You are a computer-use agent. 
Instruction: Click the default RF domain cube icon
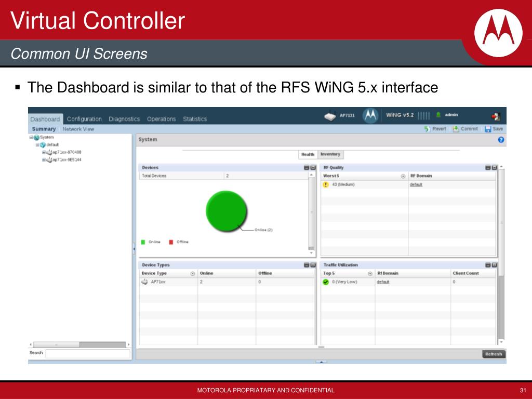point(43,145)
